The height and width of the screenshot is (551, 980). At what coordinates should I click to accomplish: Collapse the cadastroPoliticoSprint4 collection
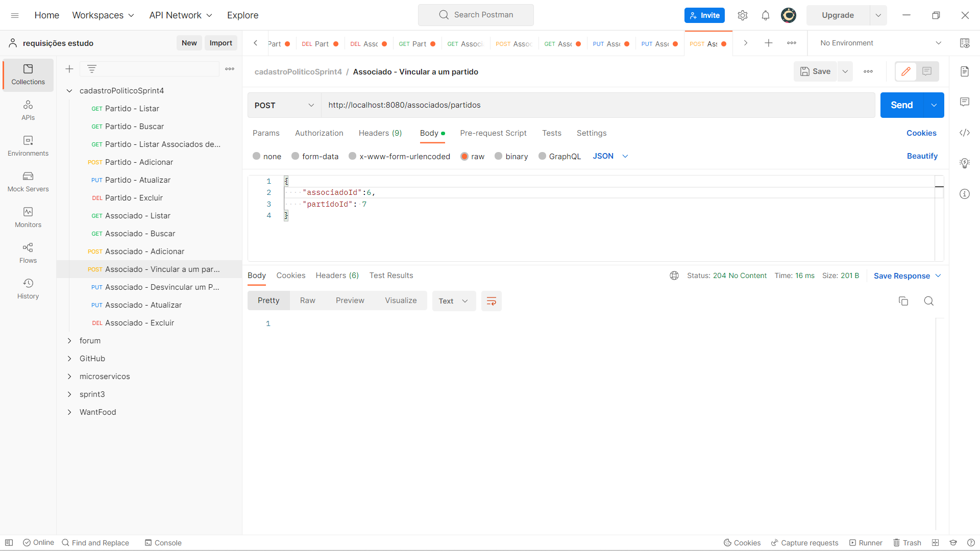69,90
